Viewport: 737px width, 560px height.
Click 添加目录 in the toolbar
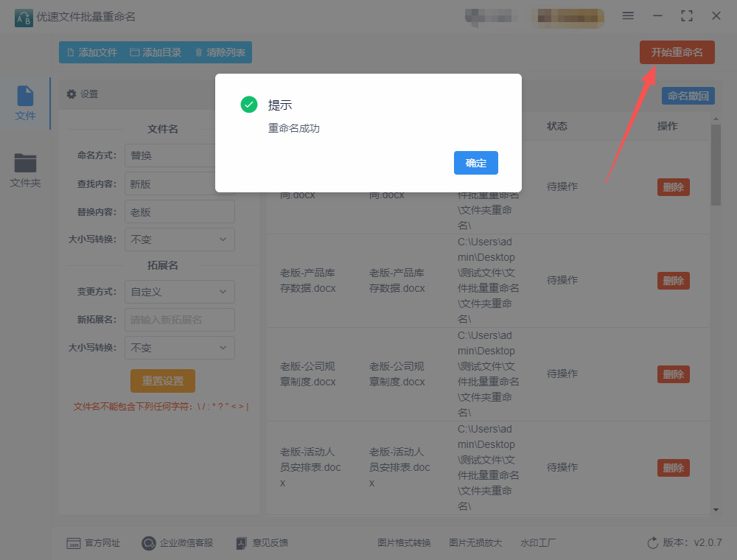(156, 52)
